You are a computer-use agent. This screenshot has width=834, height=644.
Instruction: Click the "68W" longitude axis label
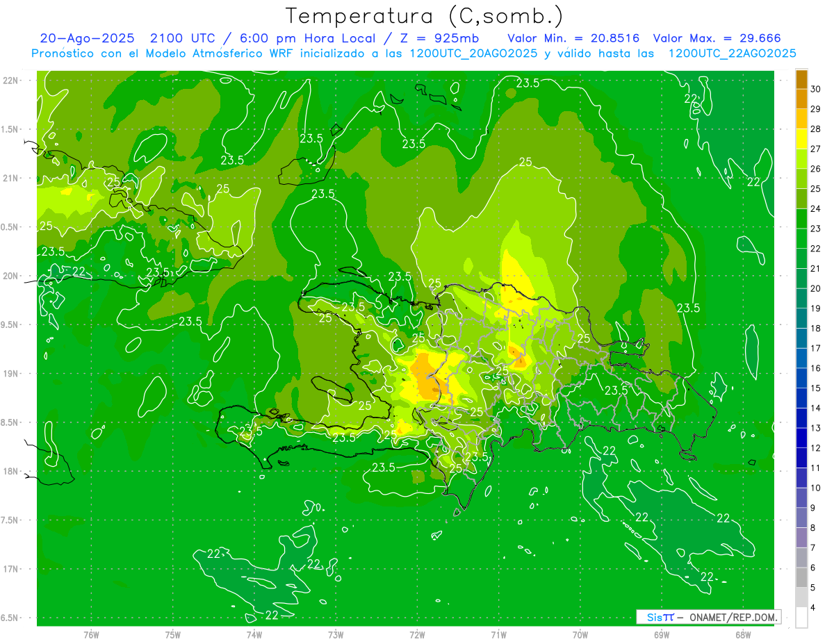[x=743, y=634]
